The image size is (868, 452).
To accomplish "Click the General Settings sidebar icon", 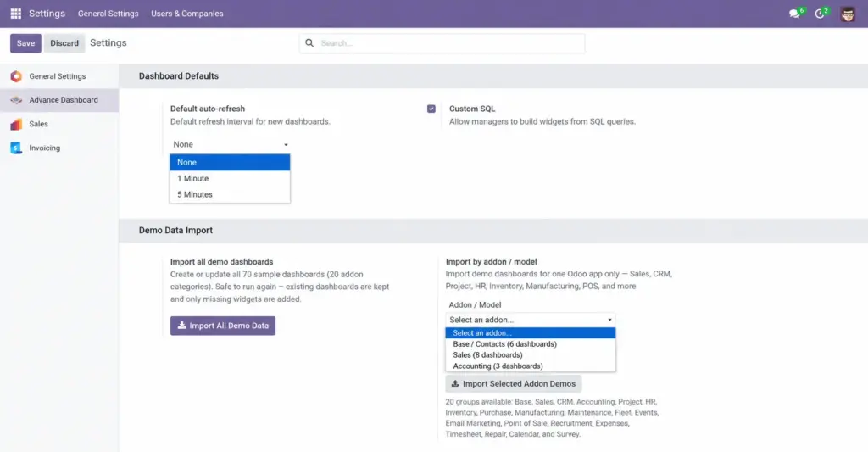I will click(x=16, y=76).
